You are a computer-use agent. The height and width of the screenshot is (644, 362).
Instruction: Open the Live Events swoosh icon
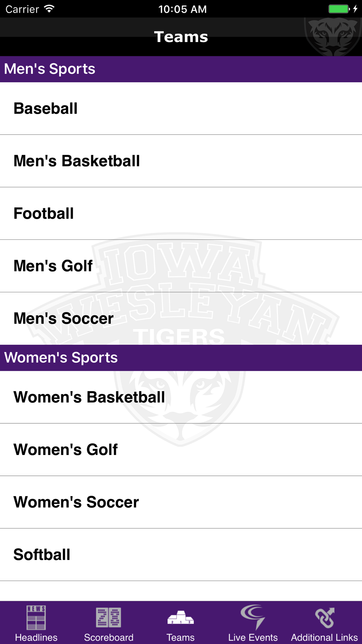coord(253,616)
